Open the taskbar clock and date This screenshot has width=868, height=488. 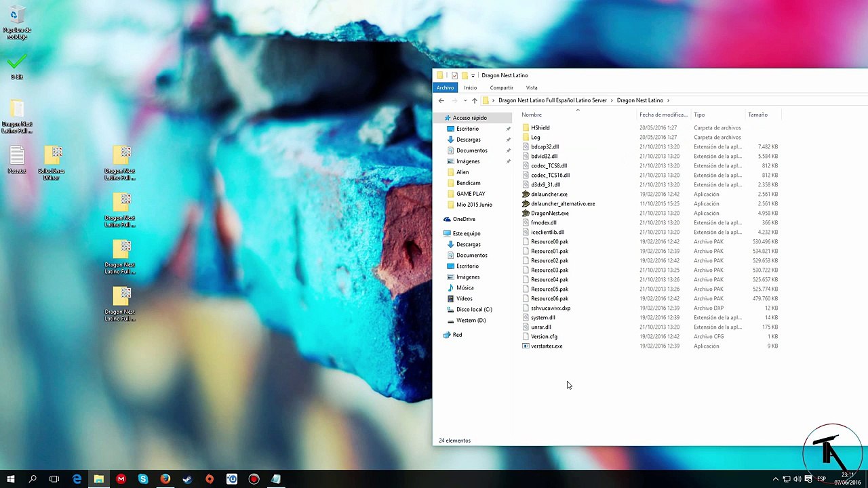pos(849,479)
